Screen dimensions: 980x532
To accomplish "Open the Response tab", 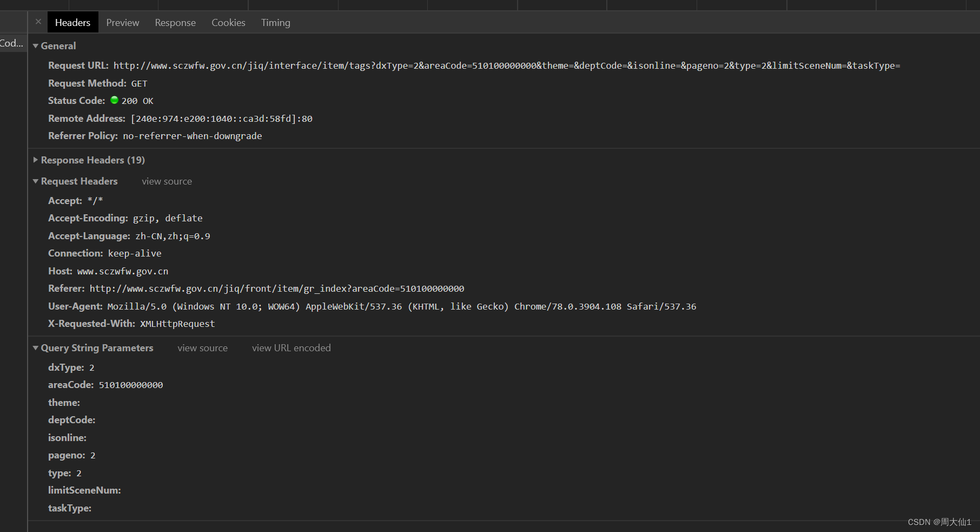I will [175, 22].
